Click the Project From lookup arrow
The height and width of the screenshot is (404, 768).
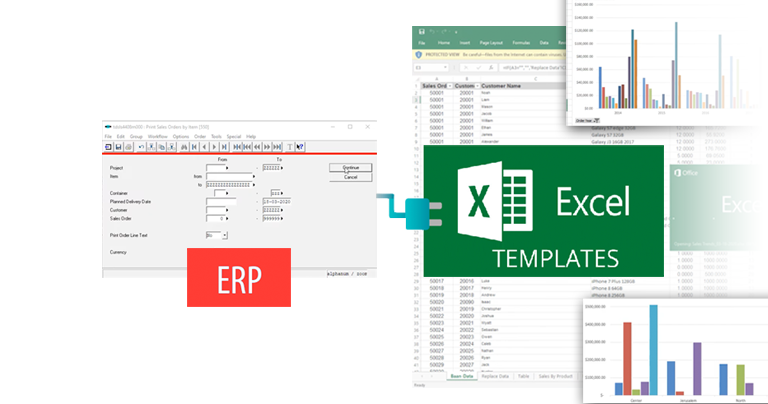pyautogui.click(x=227, y=168)
